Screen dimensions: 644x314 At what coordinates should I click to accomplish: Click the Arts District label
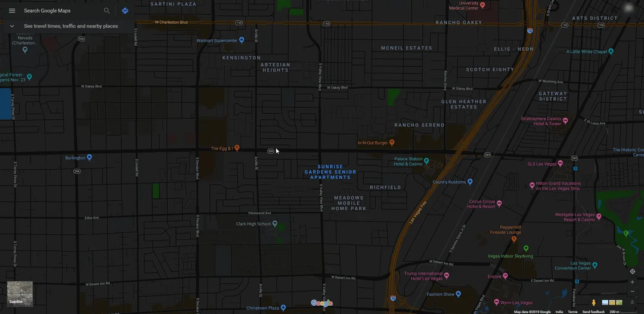point(595,18)
